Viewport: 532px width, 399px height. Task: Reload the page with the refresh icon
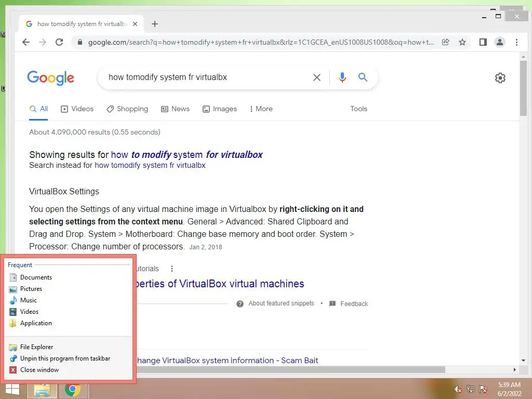click(x=59, y=42)
